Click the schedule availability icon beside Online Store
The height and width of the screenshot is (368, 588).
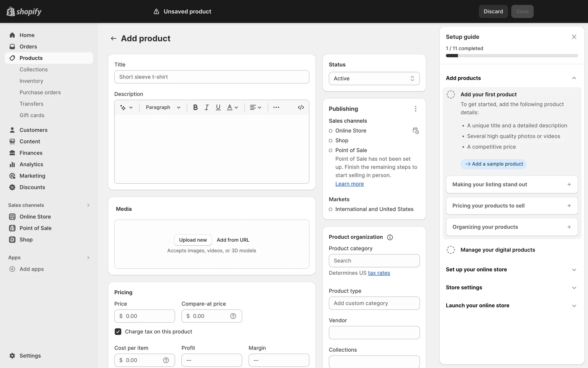click(x=416, y=131)
